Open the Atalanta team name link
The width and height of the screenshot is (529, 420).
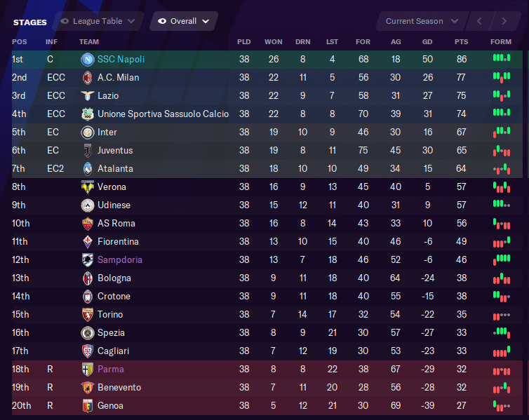pos(115,168)
